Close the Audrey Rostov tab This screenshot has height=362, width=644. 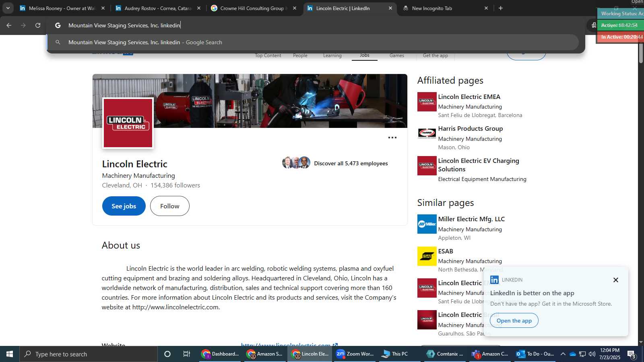[x=199, y=8]
